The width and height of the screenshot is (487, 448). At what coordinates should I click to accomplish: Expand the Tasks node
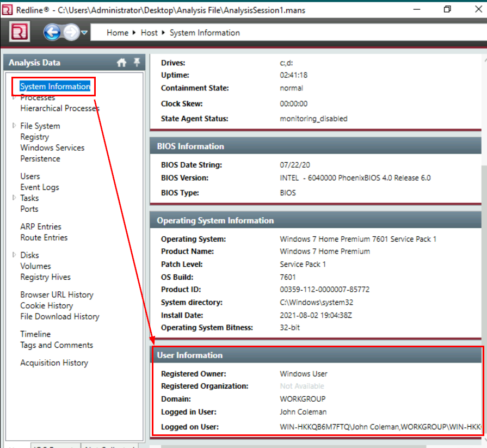point(14,198)
